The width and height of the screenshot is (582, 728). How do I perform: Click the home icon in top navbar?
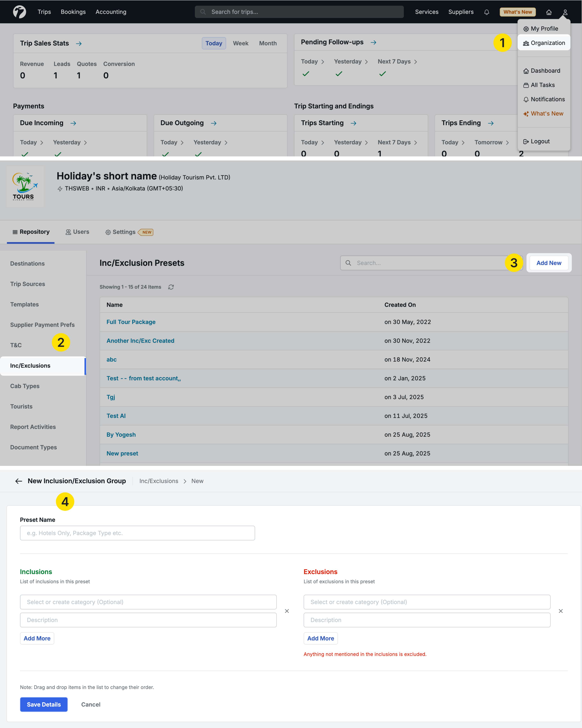549,12
